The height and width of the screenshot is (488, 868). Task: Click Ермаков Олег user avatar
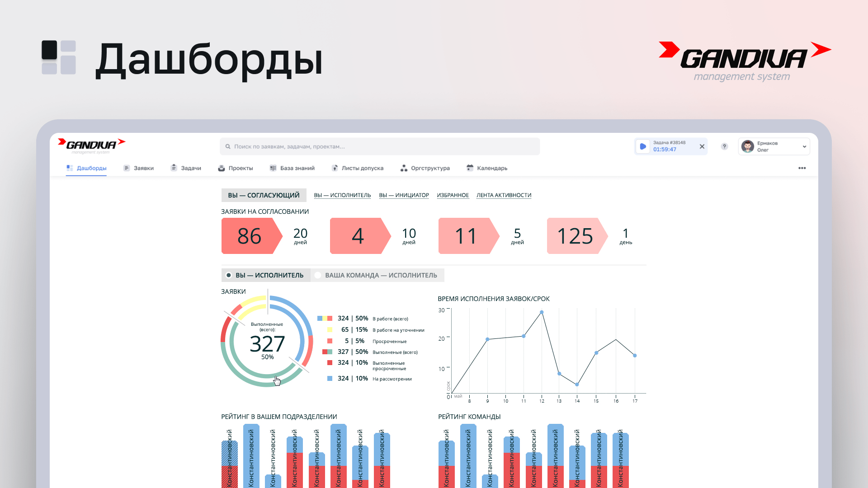pyautogui.click(x=748, y=146)
